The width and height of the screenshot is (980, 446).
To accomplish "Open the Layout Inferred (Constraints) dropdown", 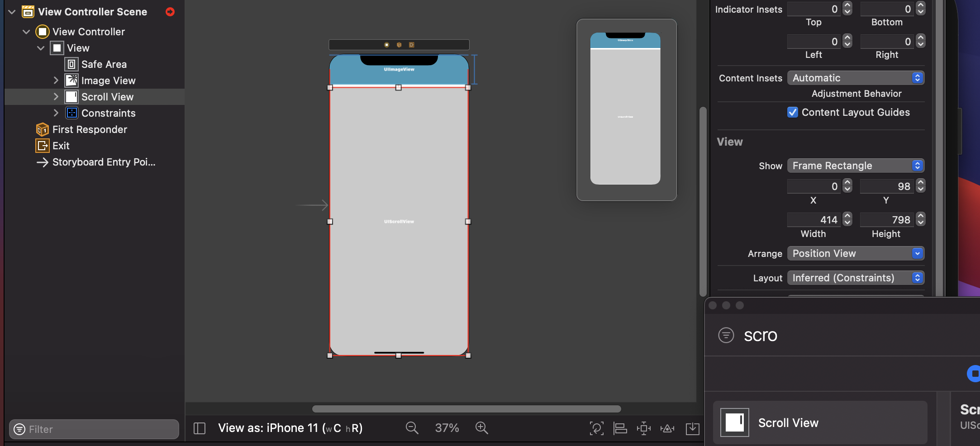I will (x=856, y=278).
